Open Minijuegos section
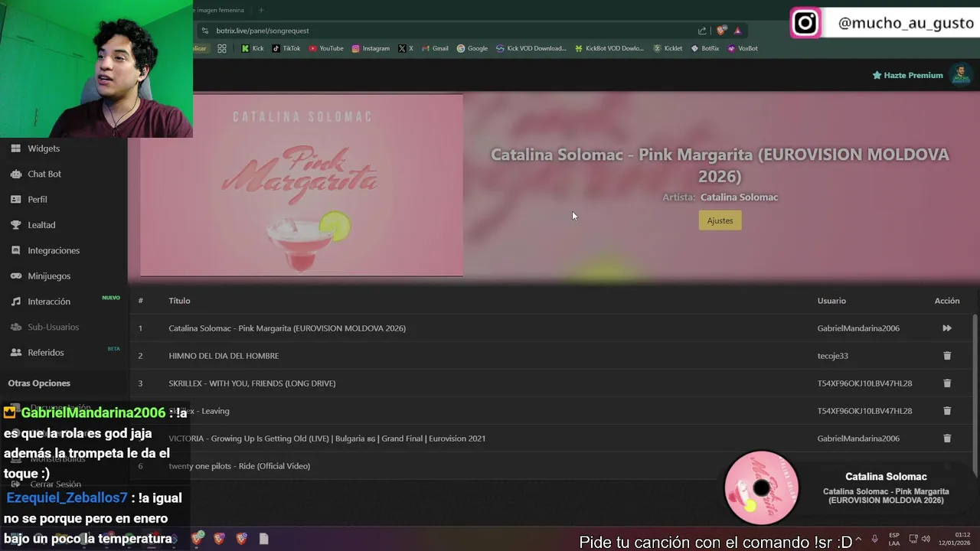Viewport: 980px width, 551px height. pos(49,275)
